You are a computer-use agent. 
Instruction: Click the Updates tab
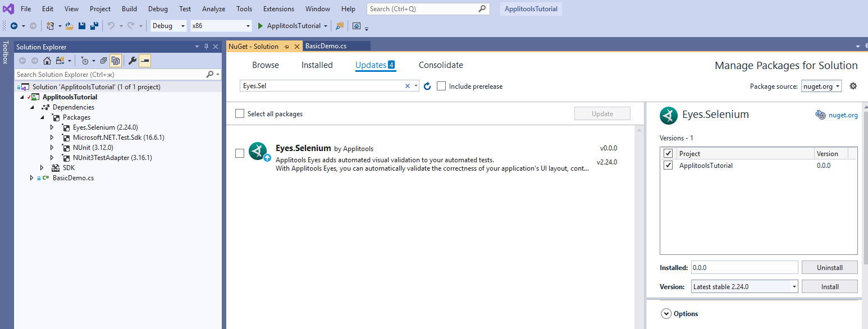pyautogui.click(x=375, y=65)
